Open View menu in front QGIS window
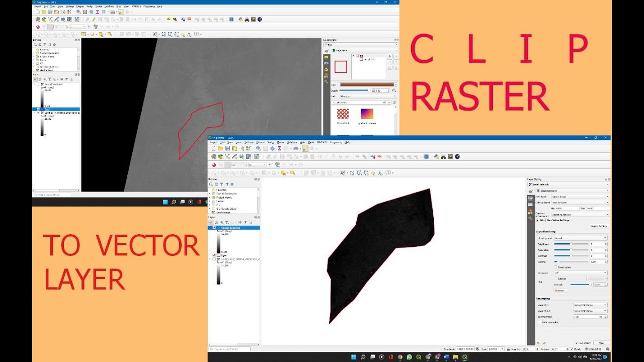644x362 pixels. [x=230, y=142]
